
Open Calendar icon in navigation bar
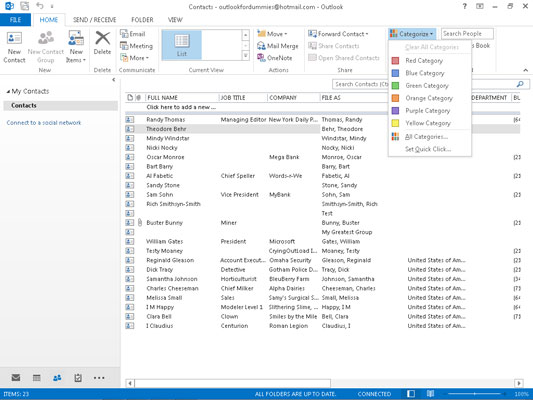(x=36, y=378)
